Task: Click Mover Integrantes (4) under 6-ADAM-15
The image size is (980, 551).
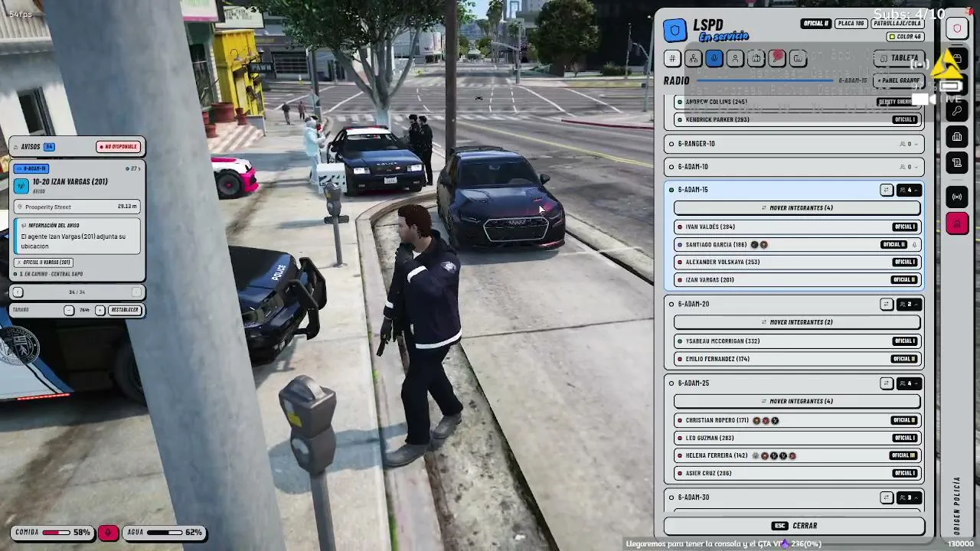Action: point(797,208)
